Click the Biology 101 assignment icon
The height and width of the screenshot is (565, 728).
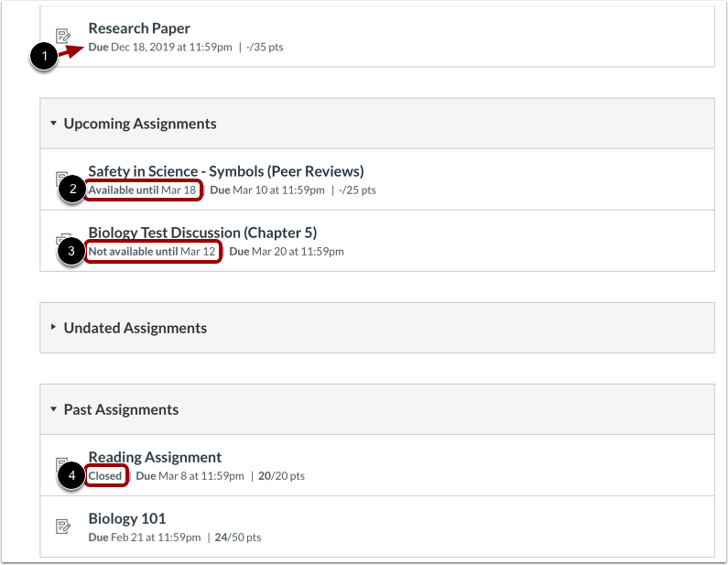[63, 527]
